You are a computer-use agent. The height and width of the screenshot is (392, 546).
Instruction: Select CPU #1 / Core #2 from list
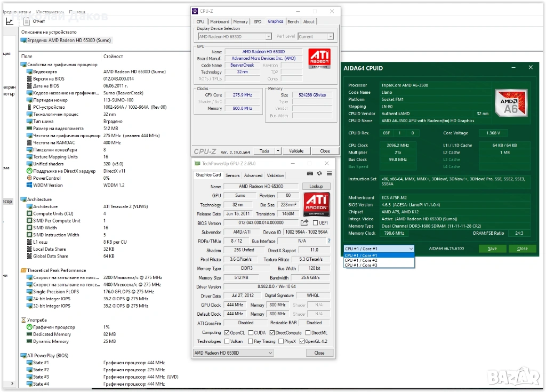pos(361,260)
